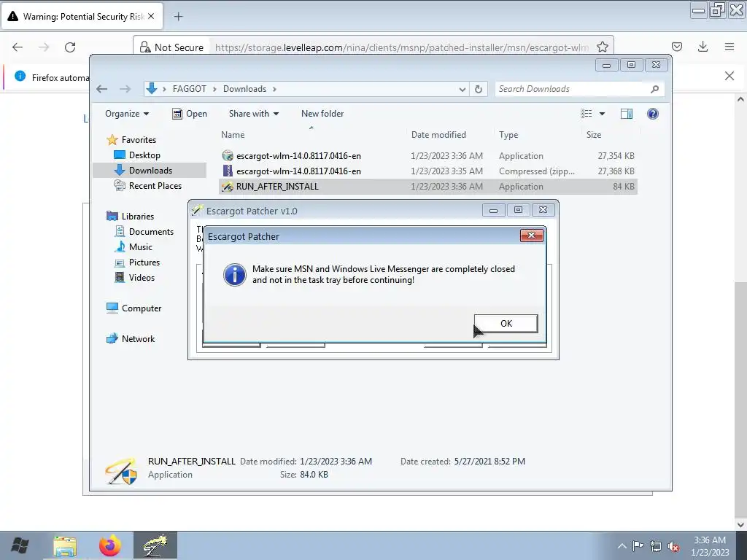The height and width of the screenshot is (560, 747).
Task: Click Firefox forward arrow button
Action: tap(44, 47)
